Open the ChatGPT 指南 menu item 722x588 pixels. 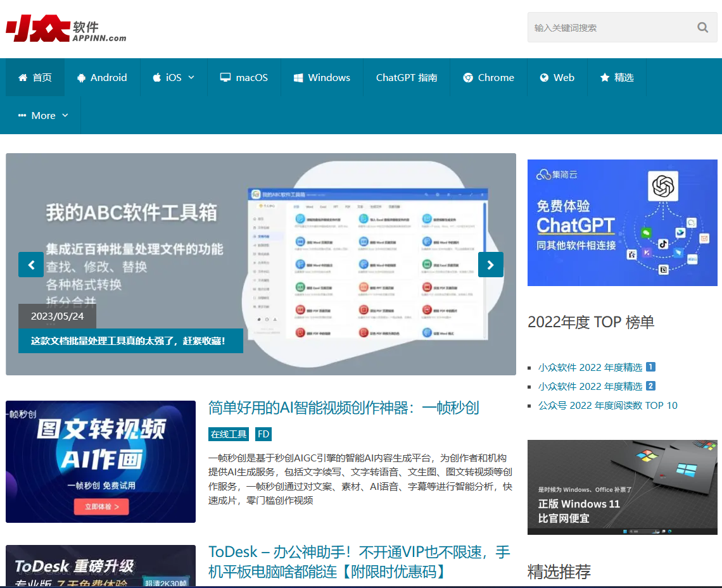click(x=407, y=77)
